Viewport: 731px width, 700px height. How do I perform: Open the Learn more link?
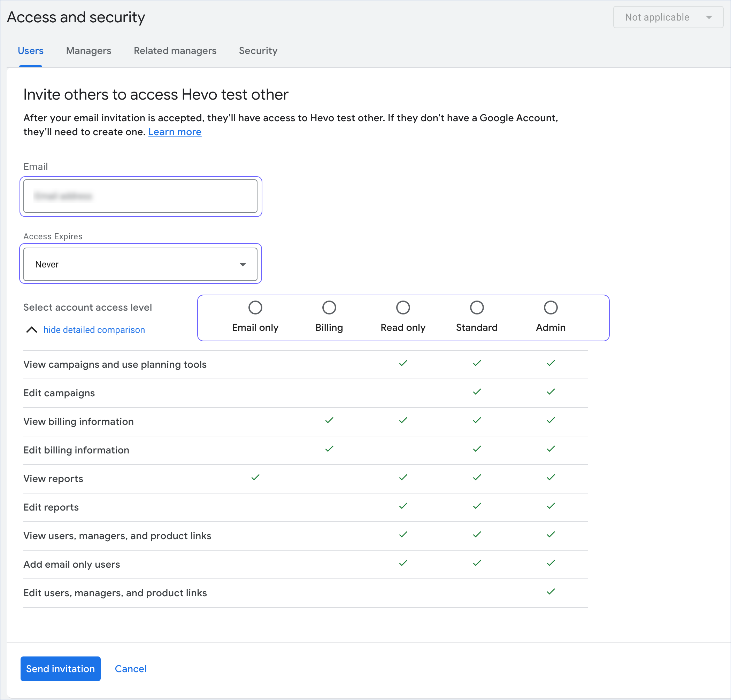point(175,132)
